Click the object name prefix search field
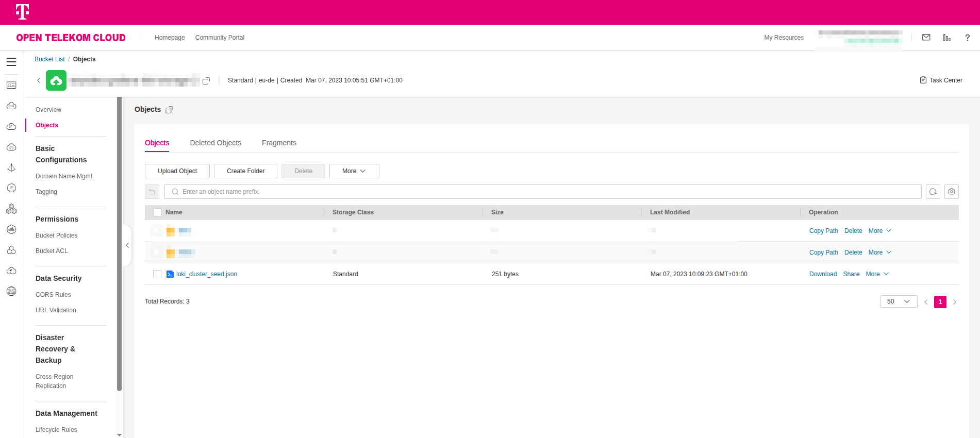This screenshot has height=438, width=980. [x=542, y=192]
